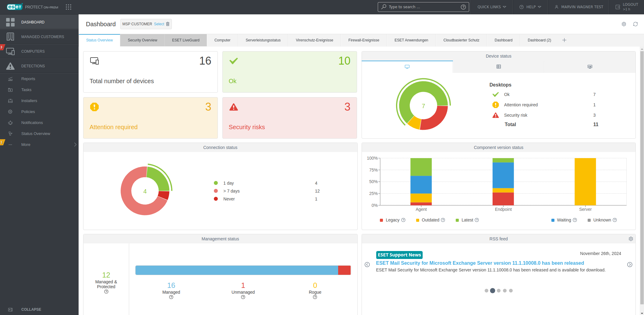Open the ESET apps grid menu
Image resolution: width=644 pixels, height=315 pixels.
tap(69, 7)
